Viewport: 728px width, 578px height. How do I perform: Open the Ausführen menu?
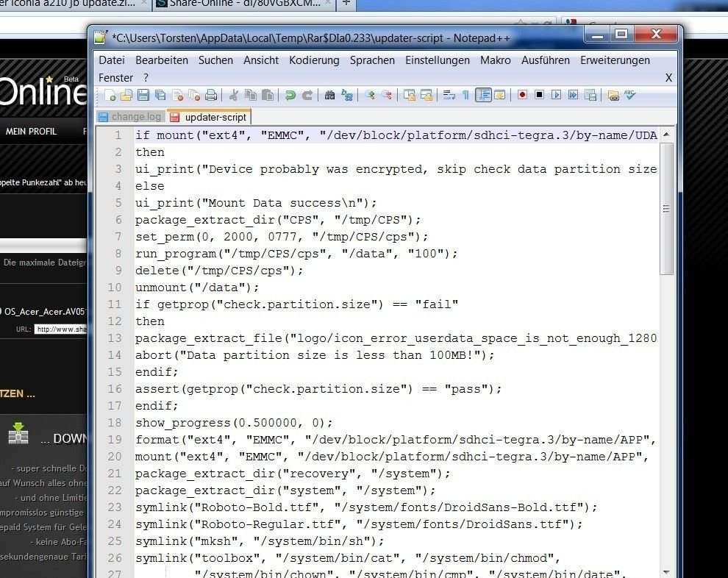pos(545,60)
